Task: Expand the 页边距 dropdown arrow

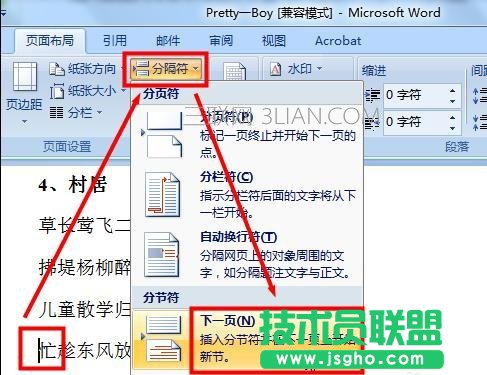Action: [x=24, y=122]
